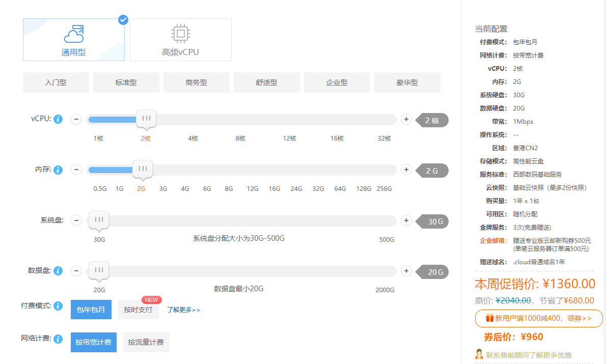The height and width of the screenshot is (364, 606).
Task: Open the 网络计费 info tooltip icon
Action: pos(58,339)
